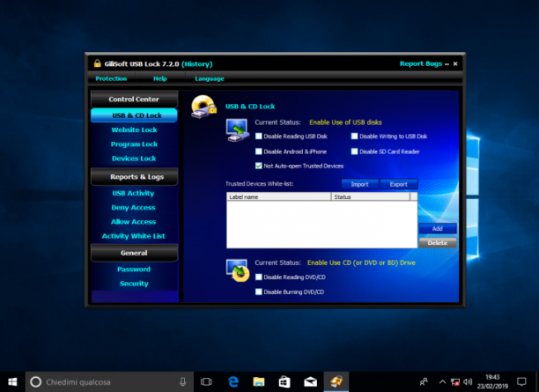Click the (History) link in title
The height and width of the screenshot is (392, 539).
(197, 64)
